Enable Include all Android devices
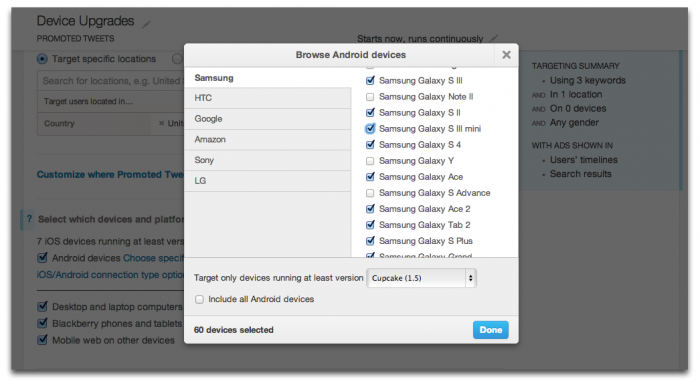 (x=199, y=299)
